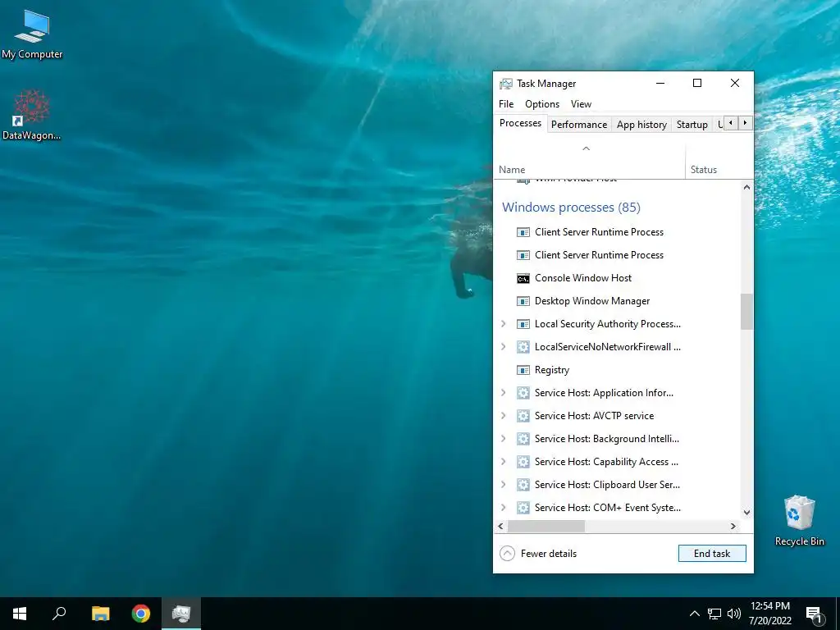Switch to the App history tab
The width and height of the screenshot is (840, 630).
point(641,125)
